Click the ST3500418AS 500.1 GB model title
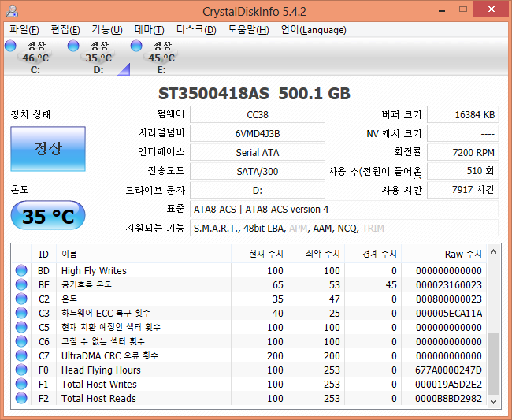 click(x=254, y=94)
